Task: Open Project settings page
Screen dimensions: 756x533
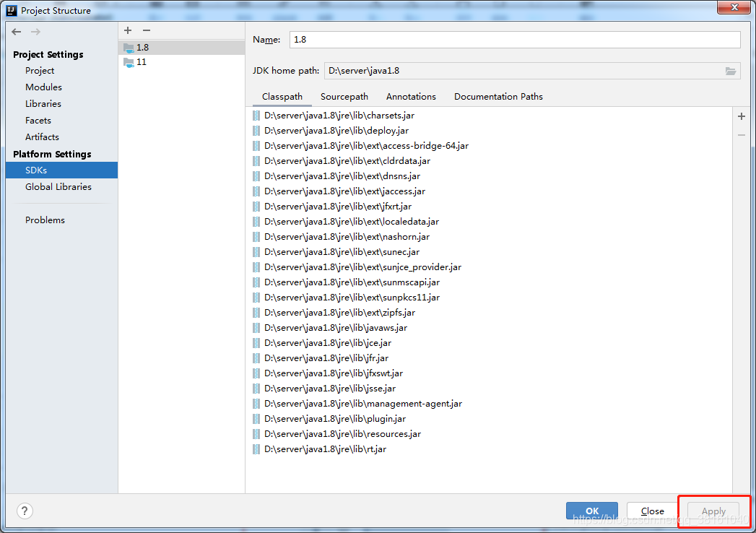Action: click(x=40, y=71)
